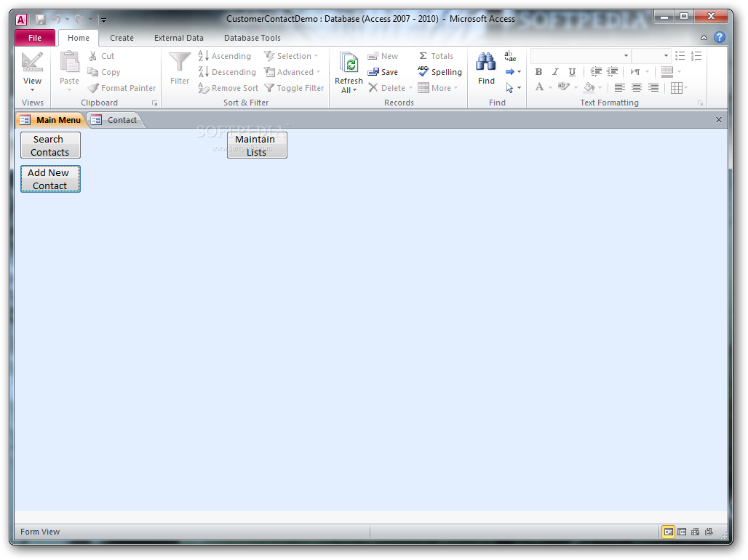748x560 pixels.
Task: Click the Decrease indent icon
Action: point(613,72)
